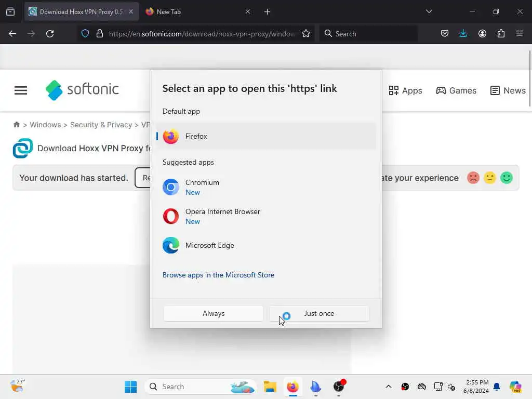Open the Pocket save icon
The height and width of the screenshot is (399, 532).
click(x=445, y=34)
